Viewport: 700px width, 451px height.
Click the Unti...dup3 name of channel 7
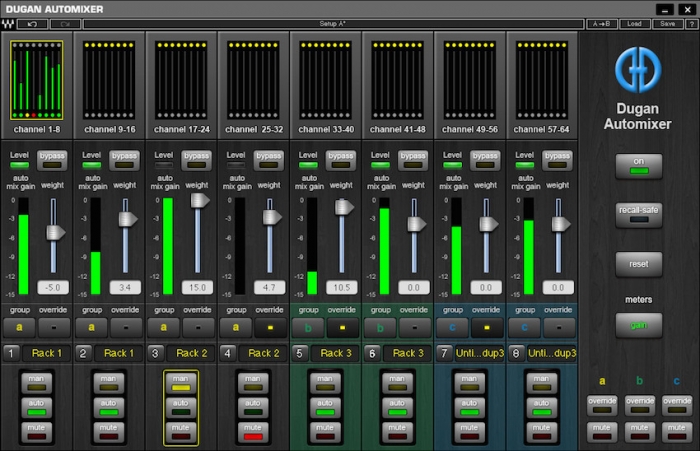tap(479, 353)
